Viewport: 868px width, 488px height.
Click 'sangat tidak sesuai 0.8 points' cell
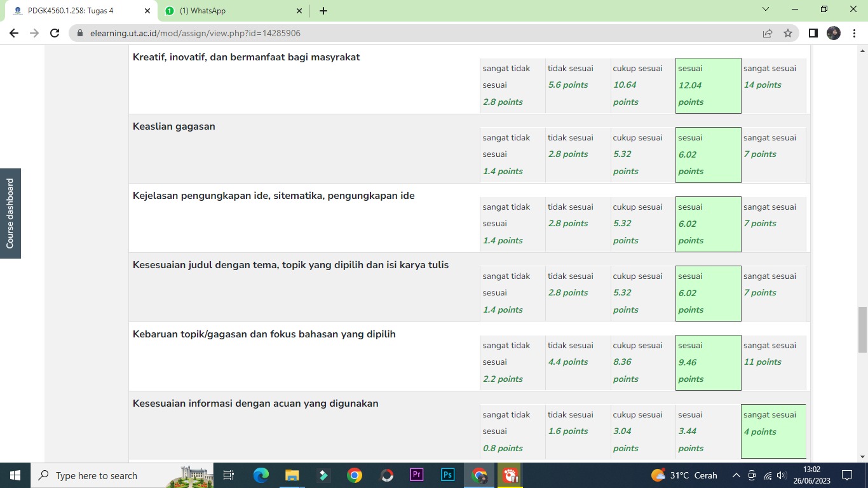(x=512, y=431)
